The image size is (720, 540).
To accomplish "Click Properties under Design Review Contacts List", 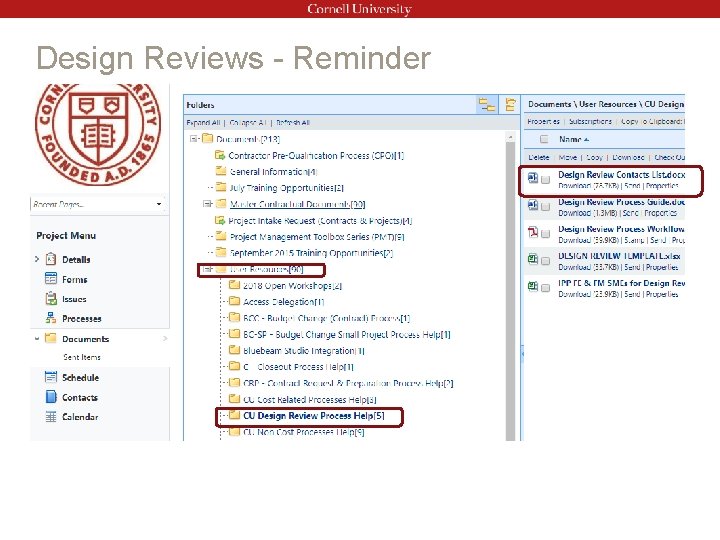I will (x=662, y=186).
